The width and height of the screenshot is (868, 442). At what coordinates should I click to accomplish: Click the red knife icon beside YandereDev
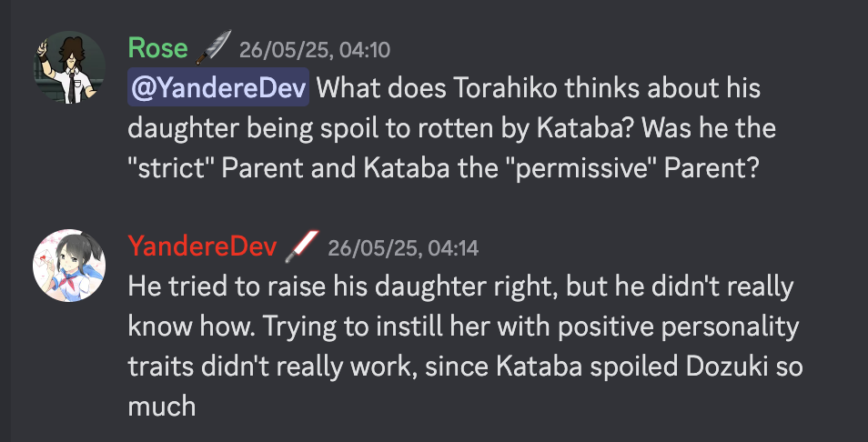[302, 246]
